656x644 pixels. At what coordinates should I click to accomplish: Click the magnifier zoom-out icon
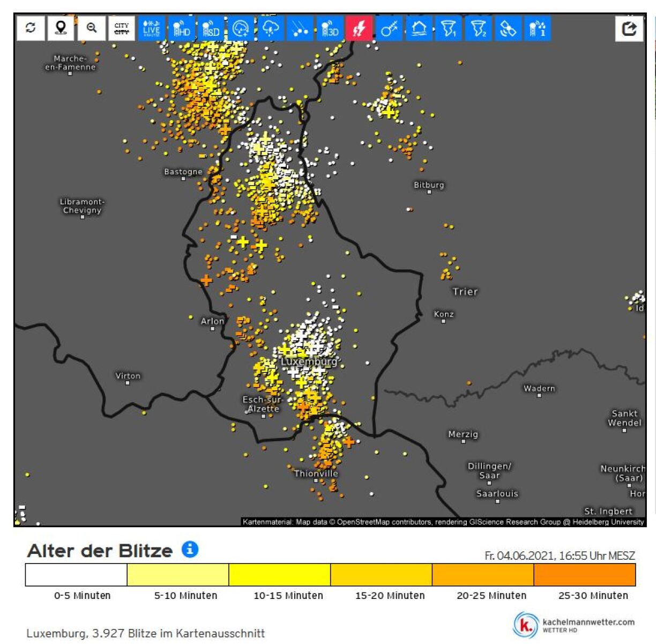click(x=91, y=28)
